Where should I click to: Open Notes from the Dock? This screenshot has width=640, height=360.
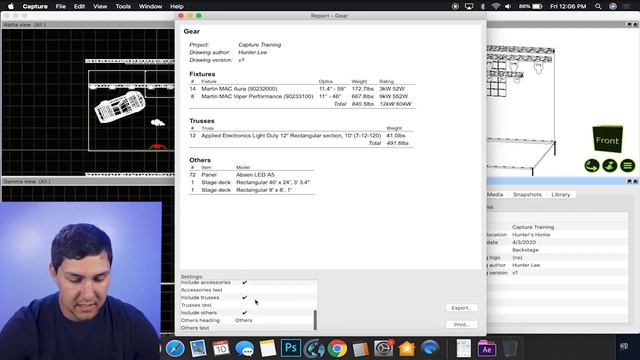(268, 349)
